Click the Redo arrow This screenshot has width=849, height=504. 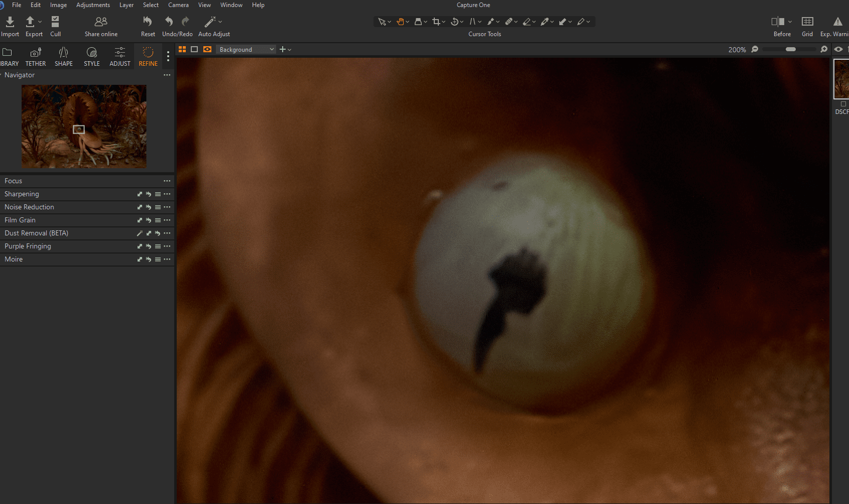pyautogui.click(x=186, y=22)
